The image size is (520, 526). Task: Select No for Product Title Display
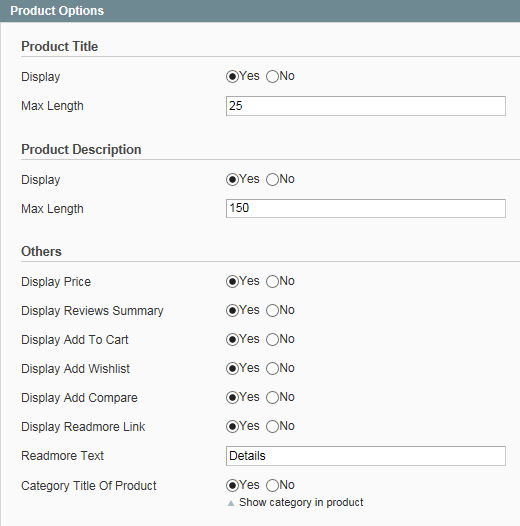coord(272,76)
